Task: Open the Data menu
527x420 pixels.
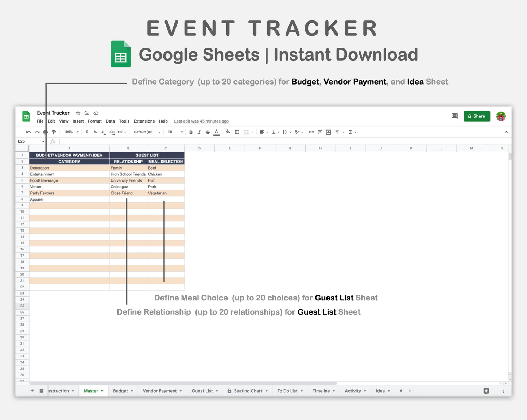Action: (x=110, y=121)
